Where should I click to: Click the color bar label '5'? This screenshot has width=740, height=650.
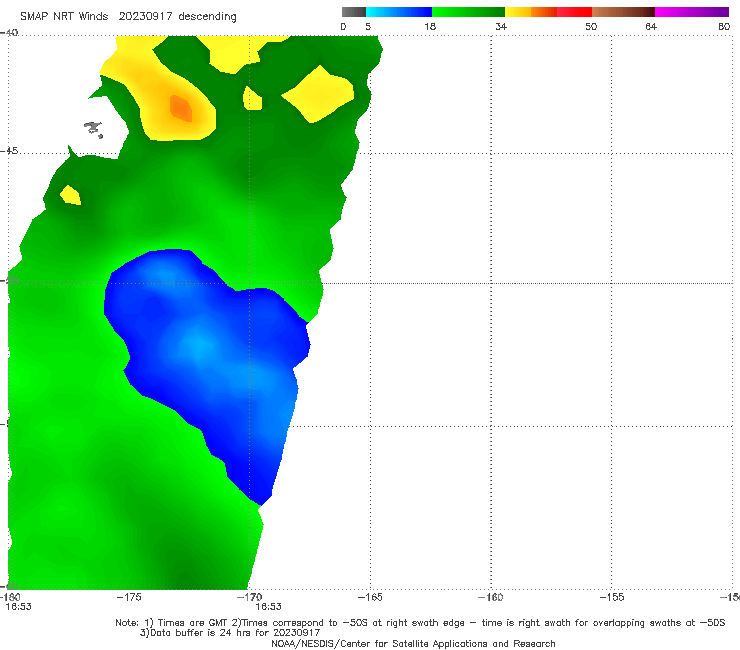[368, 26]
